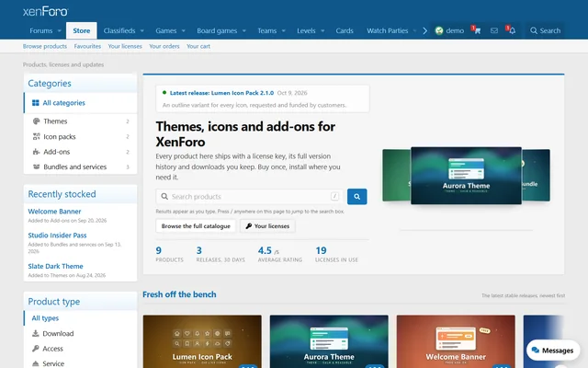Open Your licenses in sub-navigation
The width and height of the screenshot is (588, 368).
click(125, 46)
